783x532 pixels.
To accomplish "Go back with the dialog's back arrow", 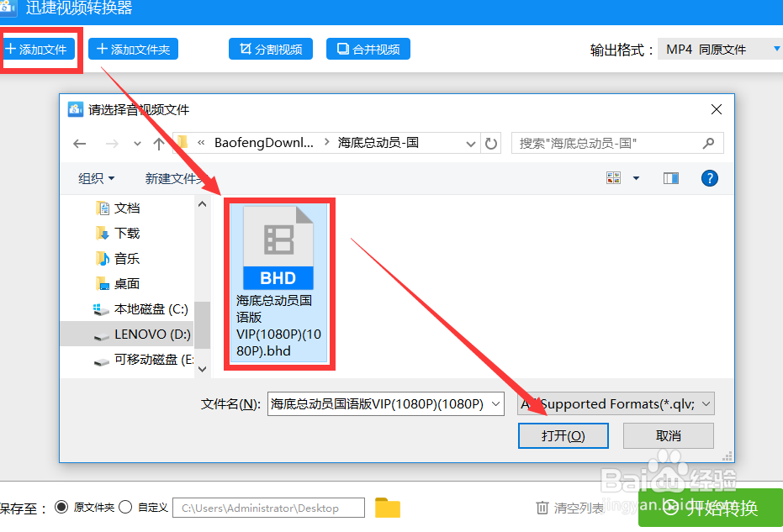I will pyautogui.click(x=80, y=144).
